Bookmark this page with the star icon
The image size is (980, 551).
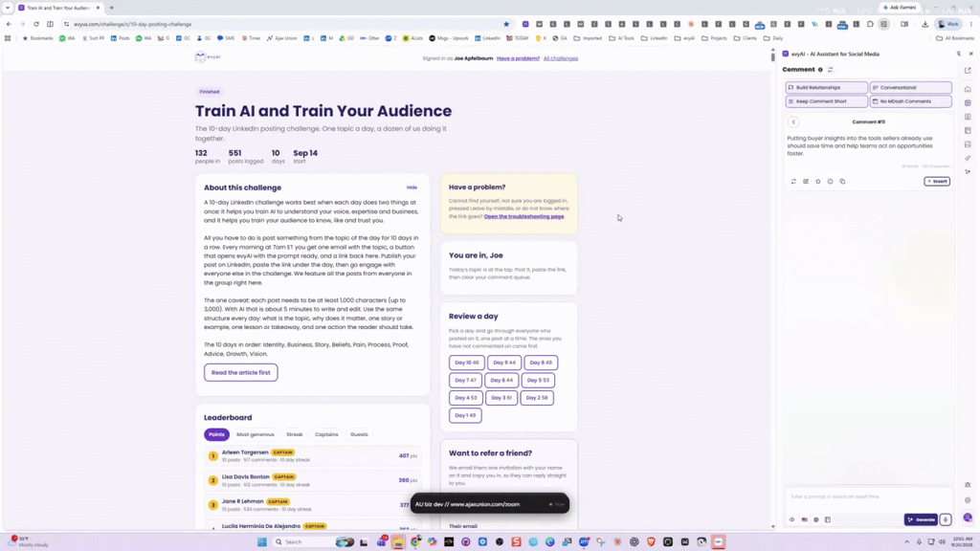pyautogui.click(x=506, y=24)
